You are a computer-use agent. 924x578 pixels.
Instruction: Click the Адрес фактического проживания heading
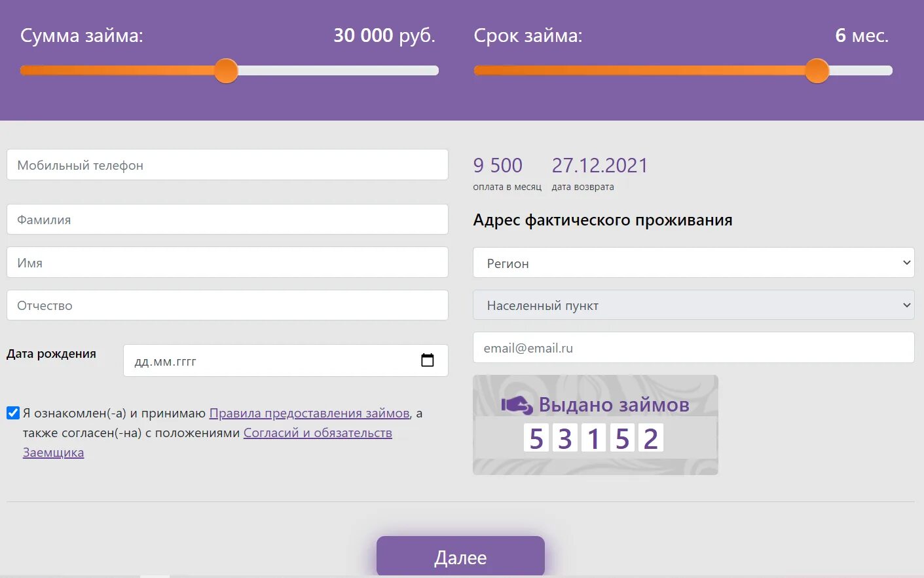602,220
